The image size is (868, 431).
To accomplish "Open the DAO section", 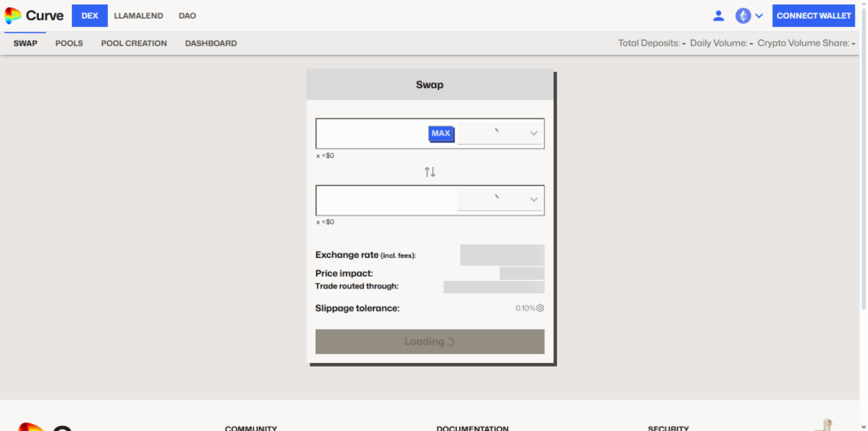I will tap(187, 15).
